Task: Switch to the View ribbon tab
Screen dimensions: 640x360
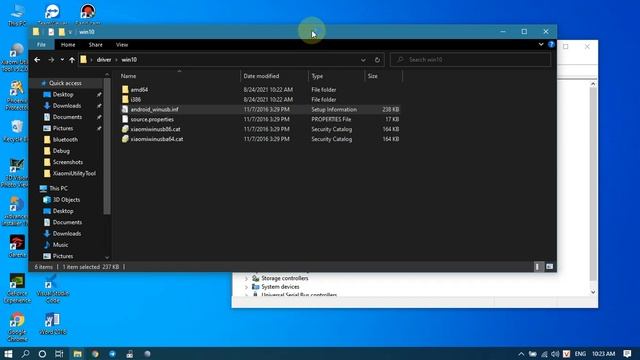Action: point(122,44)
